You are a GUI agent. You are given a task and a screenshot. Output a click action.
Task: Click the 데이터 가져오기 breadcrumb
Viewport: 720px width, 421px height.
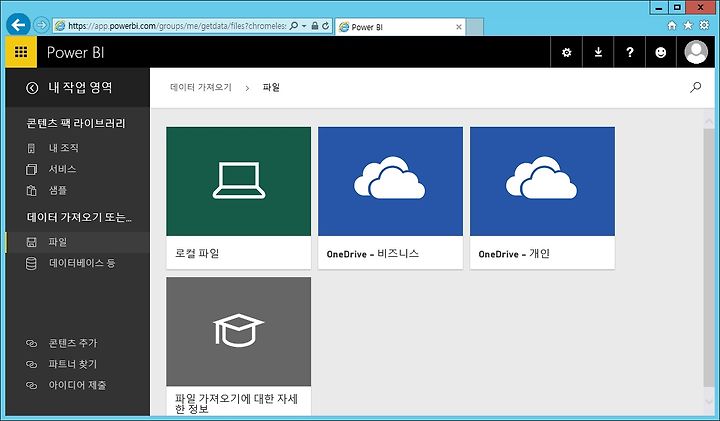(x=201, y=87)
